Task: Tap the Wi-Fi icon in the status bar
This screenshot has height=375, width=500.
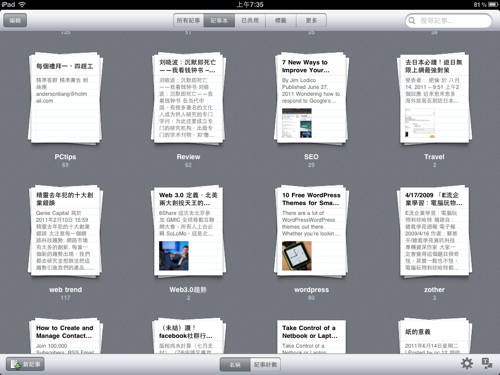Action: tap(22, 4)
